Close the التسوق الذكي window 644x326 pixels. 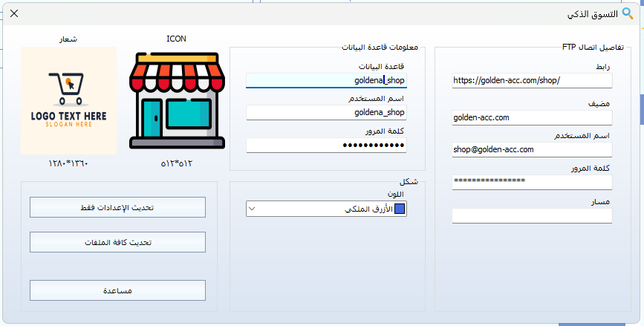click(14, 13)
